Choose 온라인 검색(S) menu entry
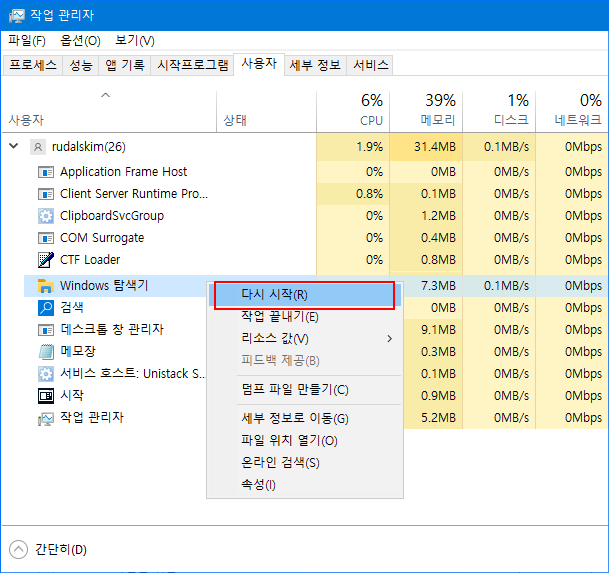Image resolution: width=609 pixels, height=573 pixels. pyautogui.click(x=304, y=463)
